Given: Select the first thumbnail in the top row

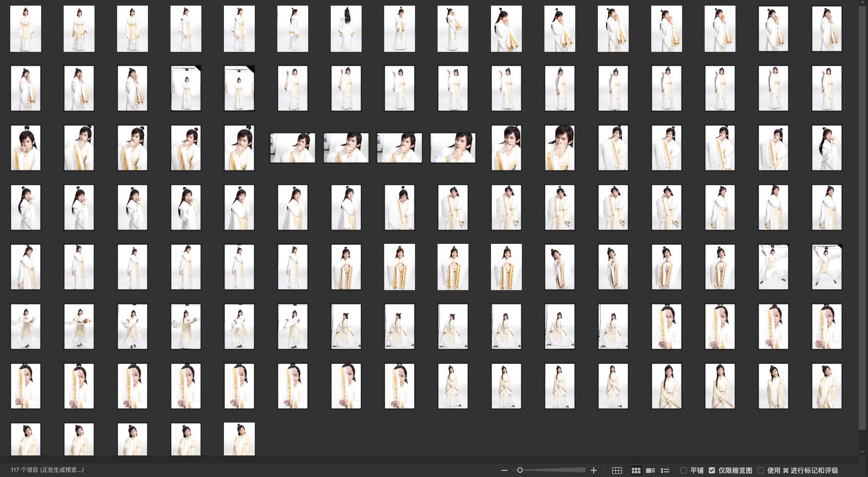Looking at the screenshot, I should point(26,29).
